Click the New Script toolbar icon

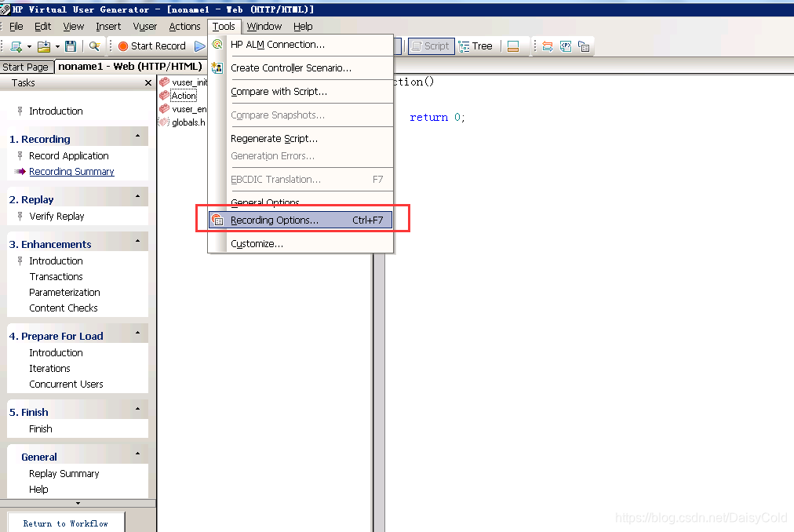coord(16,46)
